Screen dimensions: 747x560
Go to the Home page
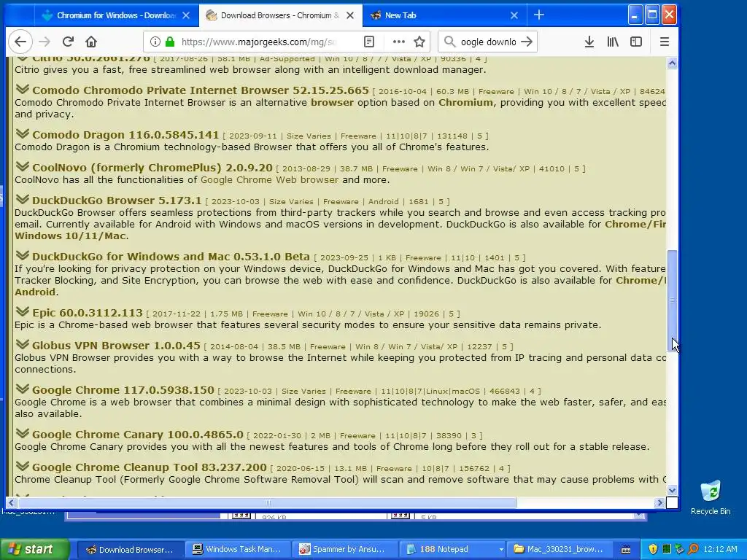(x=91, y=42)
